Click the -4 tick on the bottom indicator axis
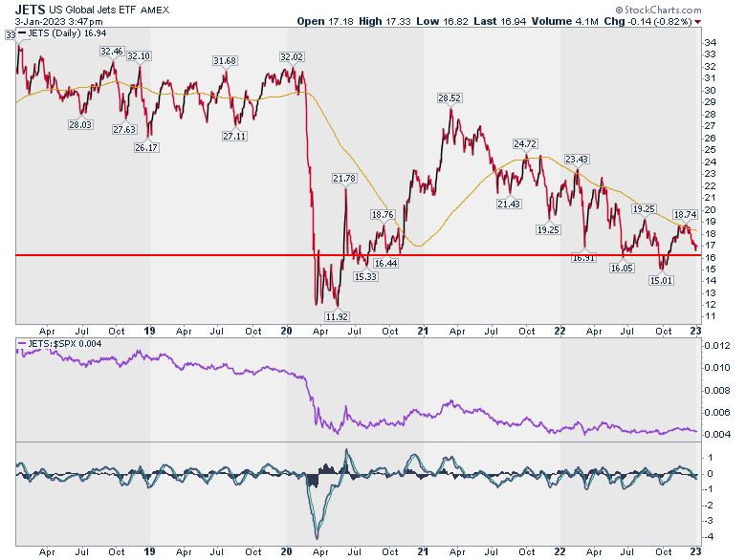 [x=709, y=537]
